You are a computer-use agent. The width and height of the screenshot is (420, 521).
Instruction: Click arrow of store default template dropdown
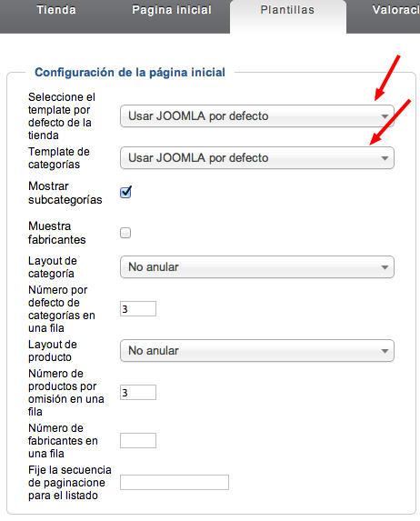pos(385,116)
